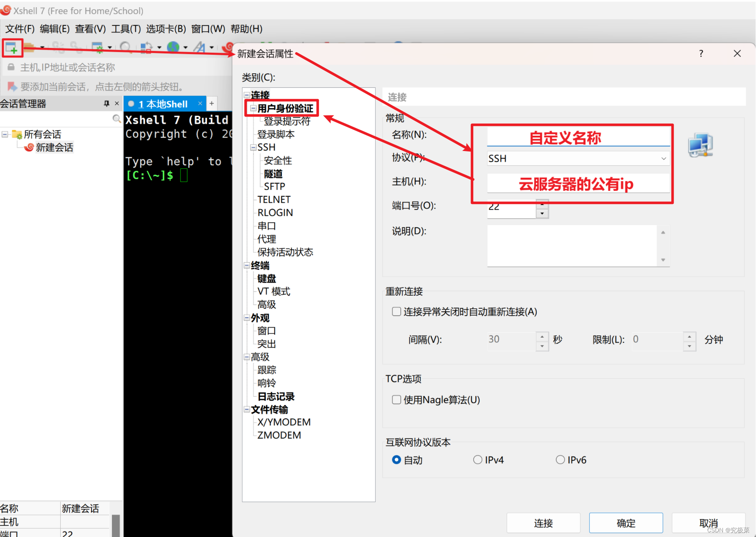Viewport: 756px width, 537px height.
Task: Pin the Session Manager panel
Action: point(106,103)
